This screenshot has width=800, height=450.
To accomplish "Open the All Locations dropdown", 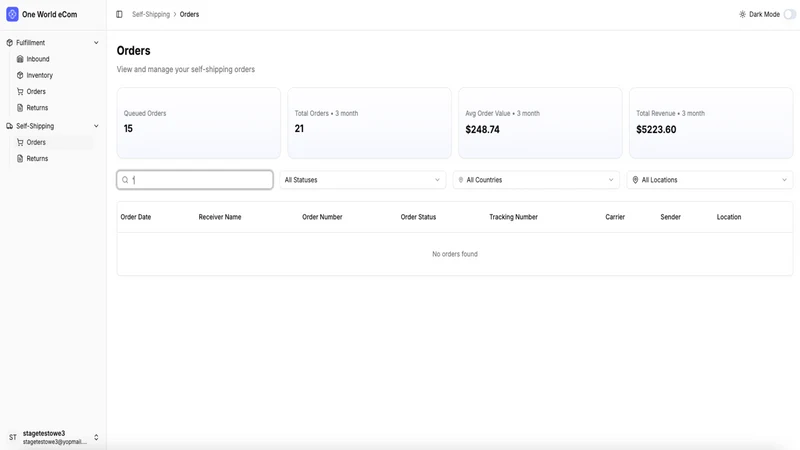I will (710, 180).
